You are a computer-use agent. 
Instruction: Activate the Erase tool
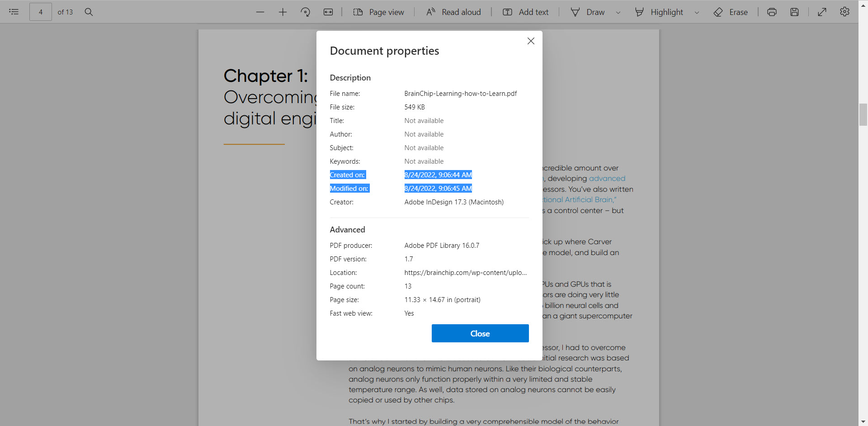[x=730, y=12]
